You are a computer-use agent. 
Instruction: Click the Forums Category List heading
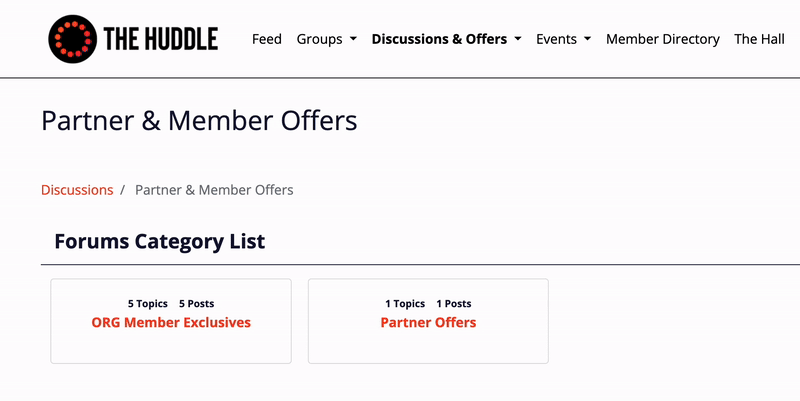click(x=159, y=241)
